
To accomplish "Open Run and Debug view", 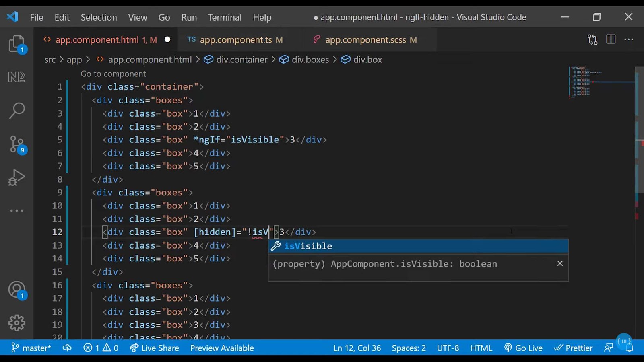I will [x=17, y=177].
